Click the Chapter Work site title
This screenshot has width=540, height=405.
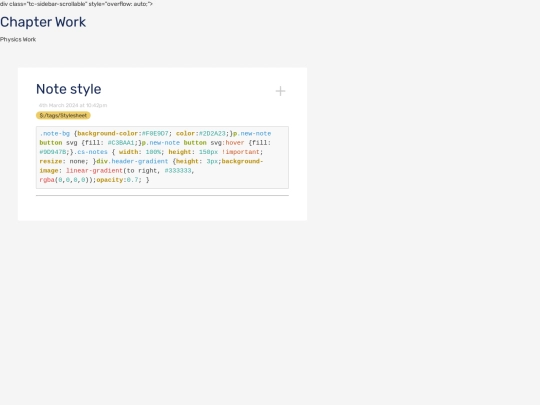43,22
